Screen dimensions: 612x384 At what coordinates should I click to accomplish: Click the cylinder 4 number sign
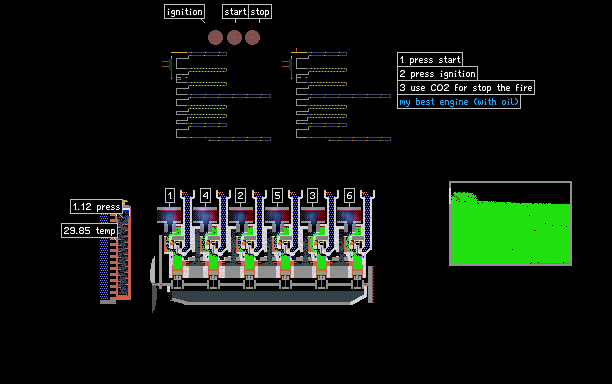click(x=205, y=196)
